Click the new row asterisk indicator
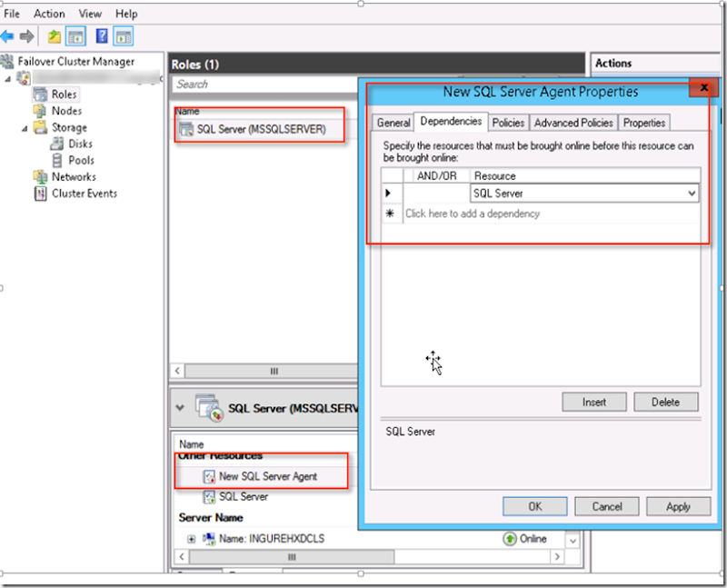Screen dimensions: 727x588 point(390,214)
